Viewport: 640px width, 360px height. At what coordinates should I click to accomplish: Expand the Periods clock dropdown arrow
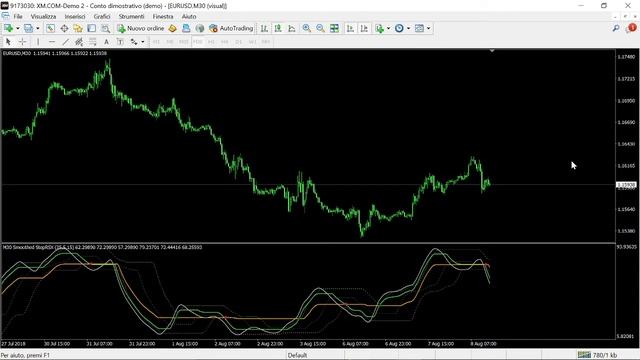point(408,28)
